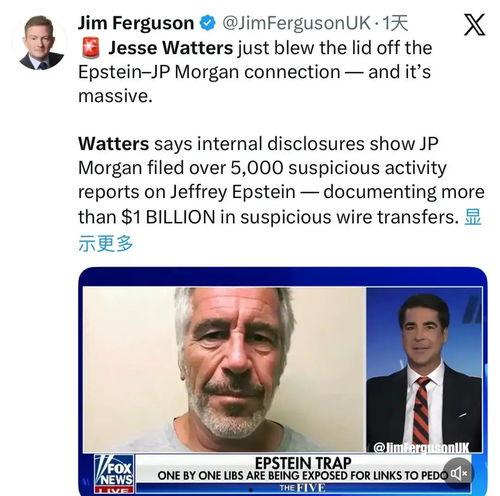
Task: Click the ticker about LIBS being exposed
Action: point(302,476)
